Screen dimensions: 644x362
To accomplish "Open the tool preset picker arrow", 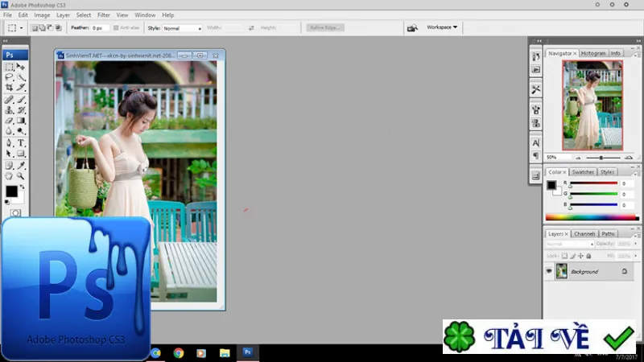I will pyautogui.click(x=22, y=28).
